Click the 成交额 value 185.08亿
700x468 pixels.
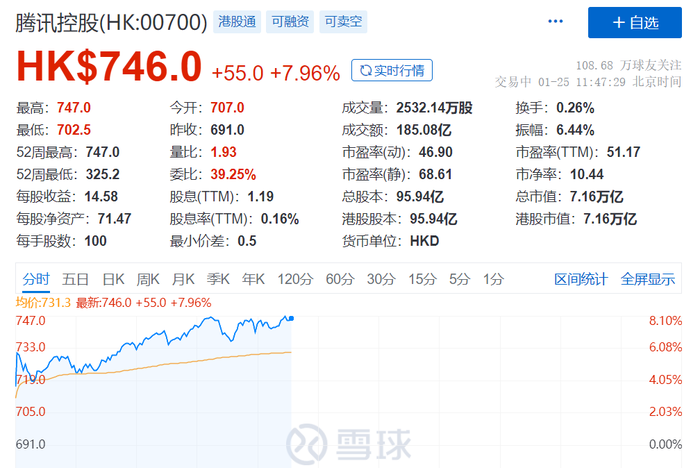[x=424, y=130]
